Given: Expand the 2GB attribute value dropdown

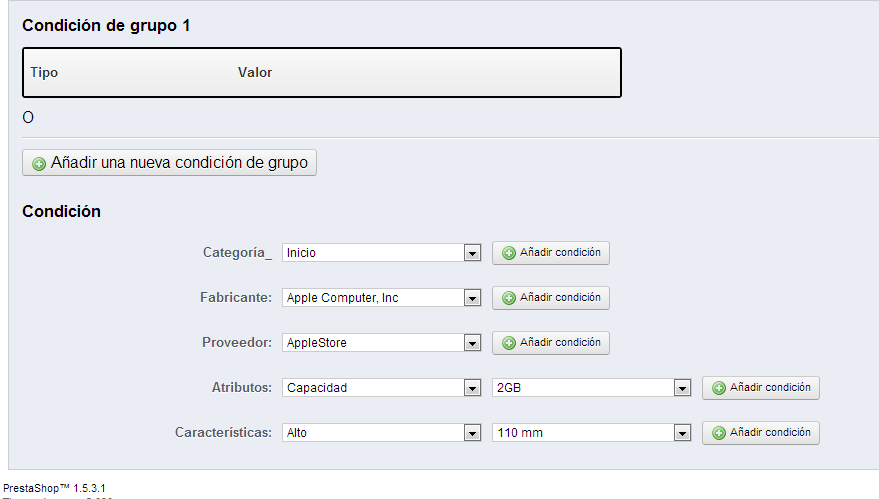Looking at the screenshot, I should point(592,388).
